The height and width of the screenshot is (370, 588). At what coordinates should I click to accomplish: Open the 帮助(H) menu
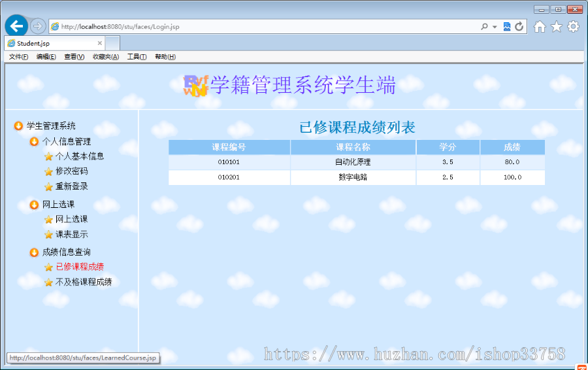coord(165,57)
